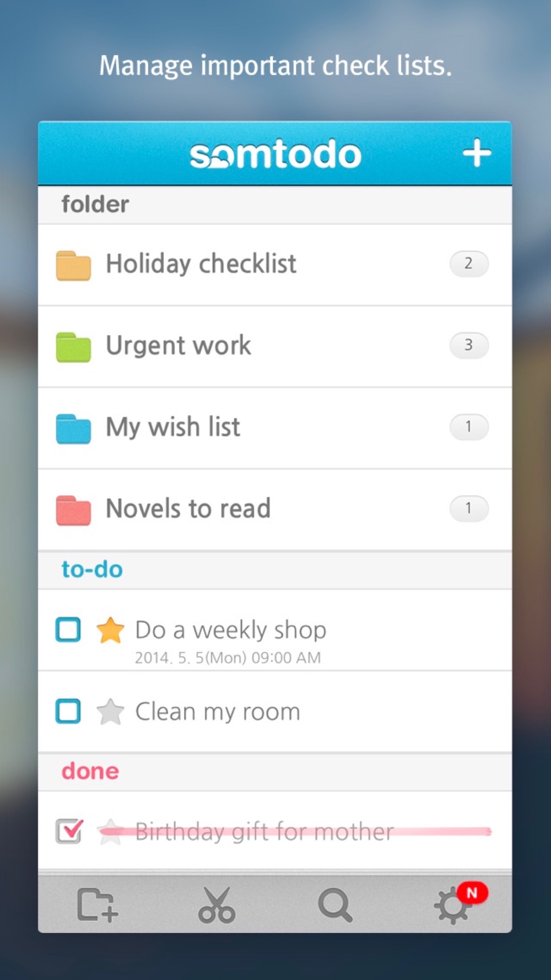
Task: Open search with the magnifier icon
Action: [335, 904]
